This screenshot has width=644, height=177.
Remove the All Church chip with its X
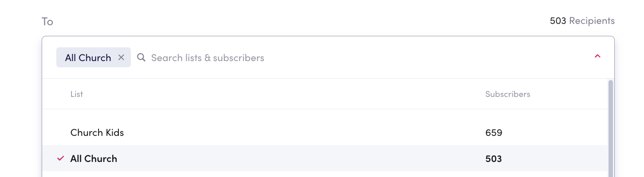(x=121, y=58)
